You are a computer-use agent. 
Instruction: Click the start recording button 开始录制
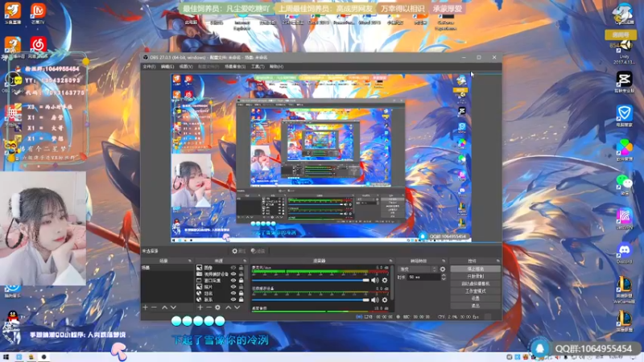pos(475,276)
